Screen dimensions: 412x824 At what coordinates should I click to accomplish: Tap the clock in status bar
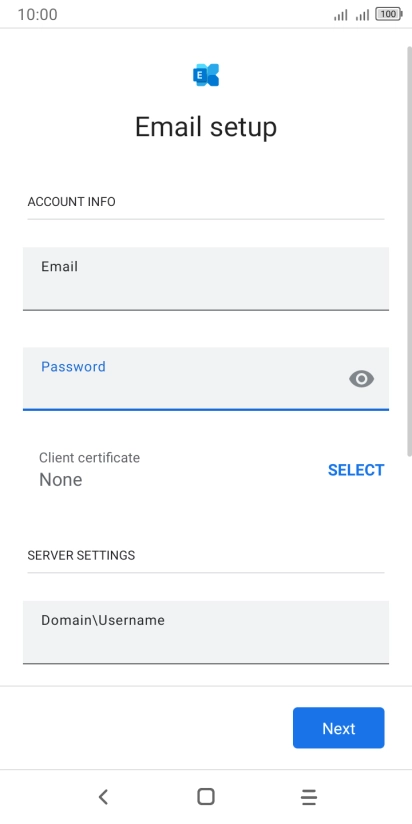pyautogui.click(x=37, y=15)
